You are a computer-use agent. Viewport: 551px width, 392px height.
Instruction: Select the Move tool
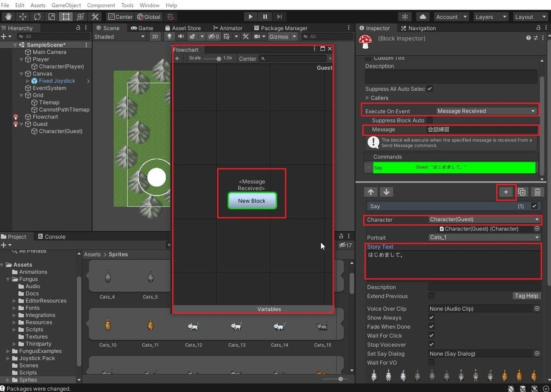23,17
